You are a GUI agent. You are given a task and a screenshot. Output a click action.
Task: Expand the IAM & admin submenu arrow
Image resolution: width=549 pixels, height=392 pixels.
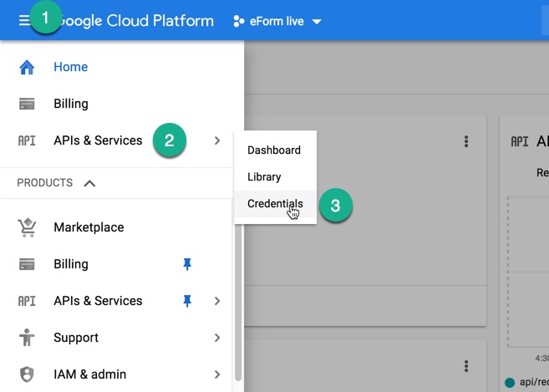tap(217, 374)
